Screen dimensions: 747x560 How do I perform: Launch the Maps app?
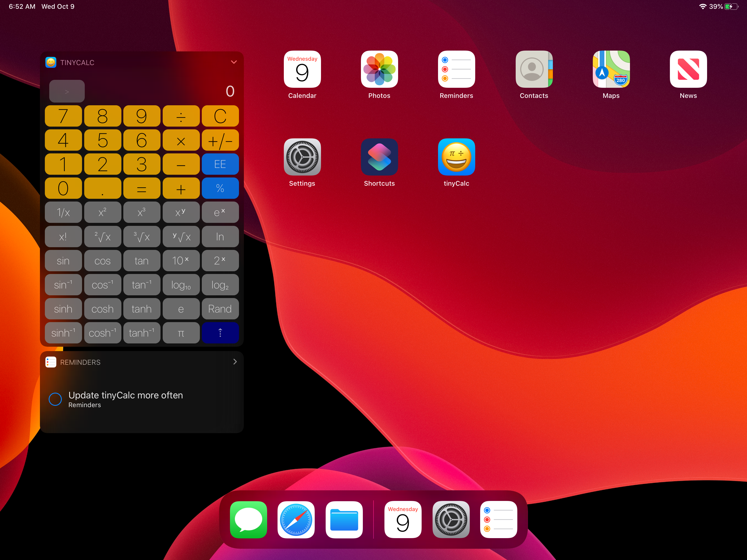pyautogui.click(x=611, y=69)
